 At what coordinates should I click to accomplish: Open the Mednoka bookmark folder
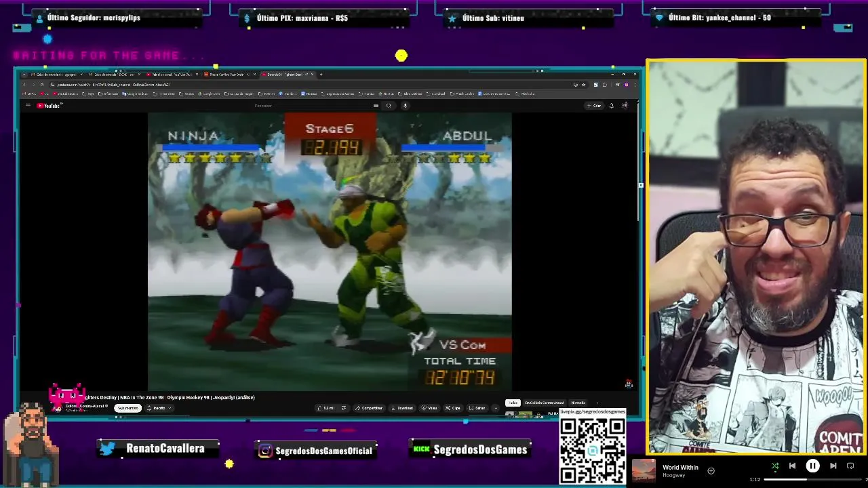coord(525,94)
